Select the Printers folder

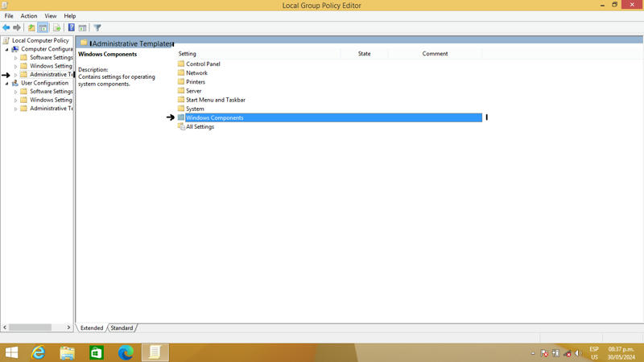click(196, 82)
